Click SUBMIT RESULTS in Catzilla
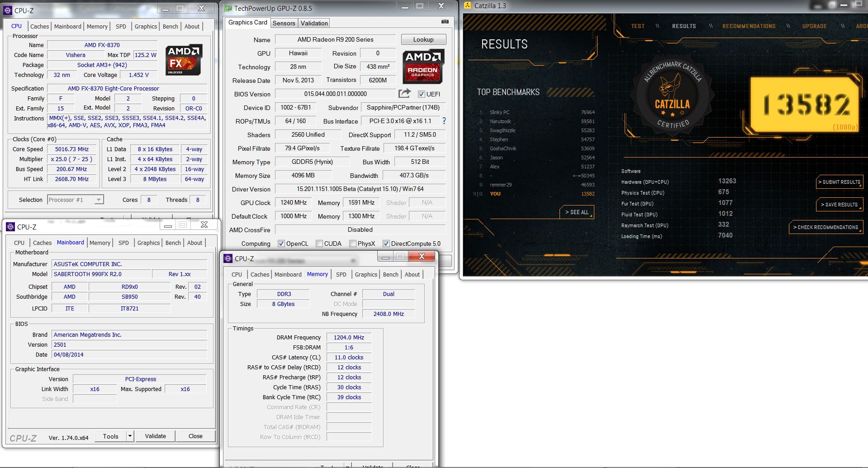Viewport: 868px width, 468px height. [x=840, y=182]
